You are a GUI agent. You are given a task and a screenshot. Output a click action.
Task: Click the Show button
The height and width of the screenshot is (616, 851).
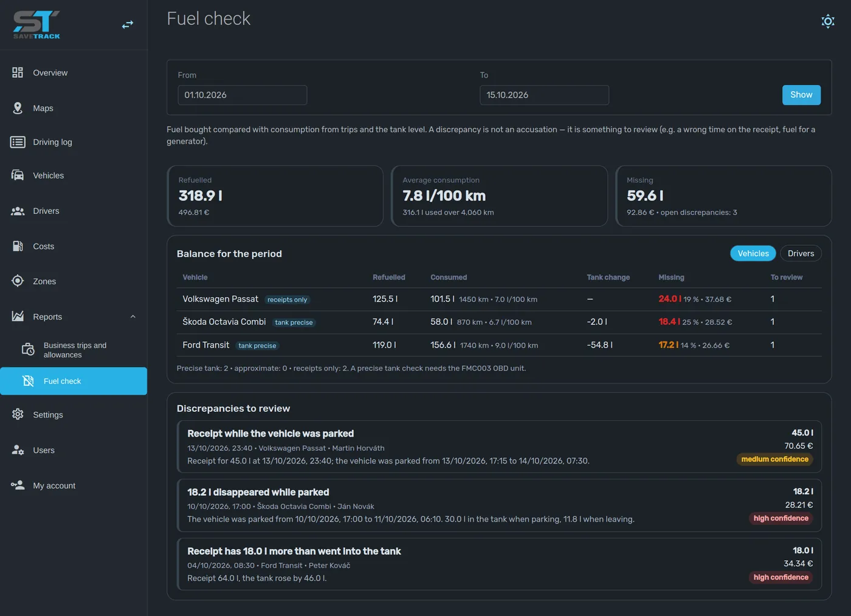(801, 95)
